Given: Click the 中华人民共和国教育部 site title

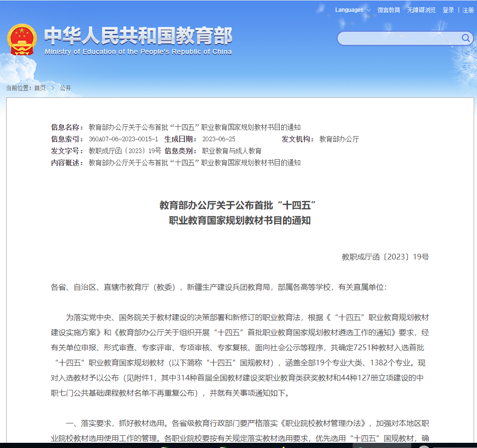Looking at the screenshot, I should 139,35.
